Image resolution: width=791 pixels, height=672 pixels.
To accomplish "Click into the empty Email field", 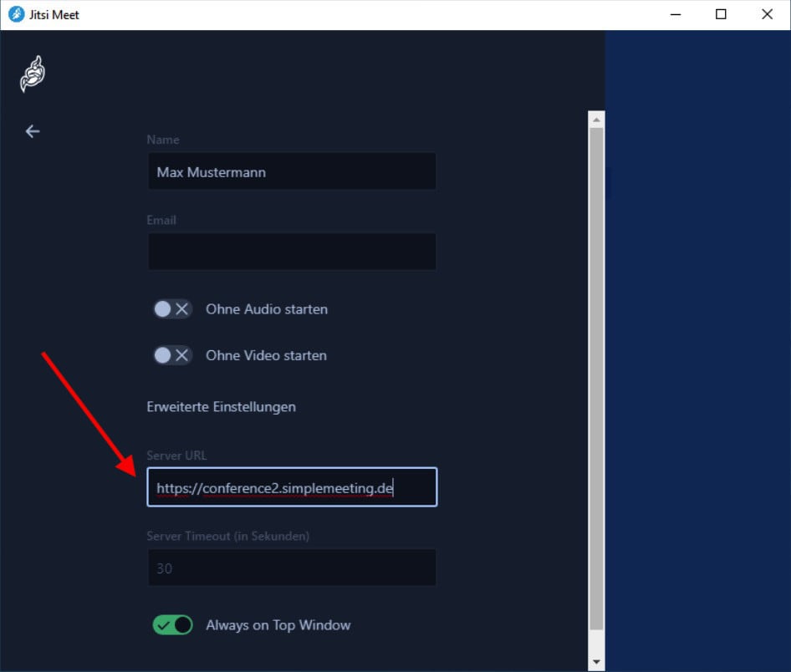I will pyautogui.click(x=292, y=252).
